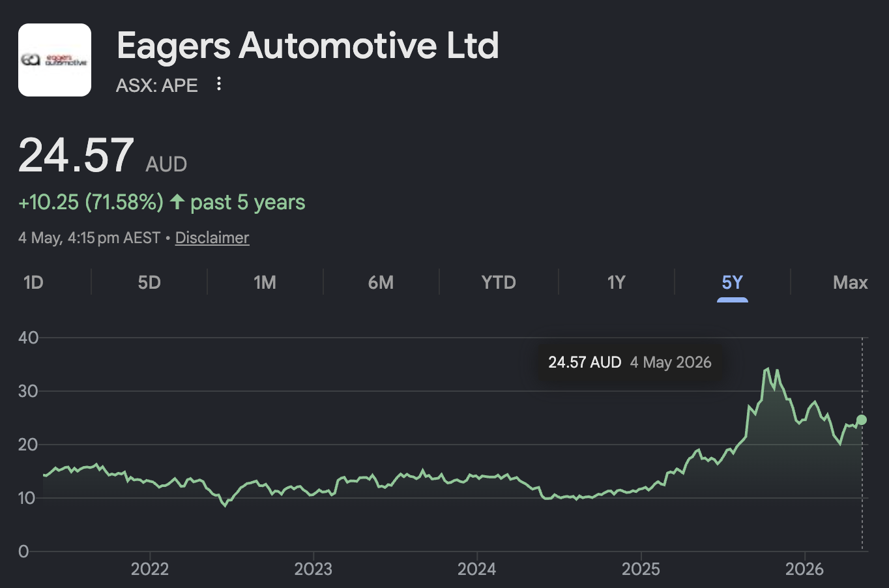Click the 40 y-axis label
The image size is (889, 588).
click(x=29, y=338)
